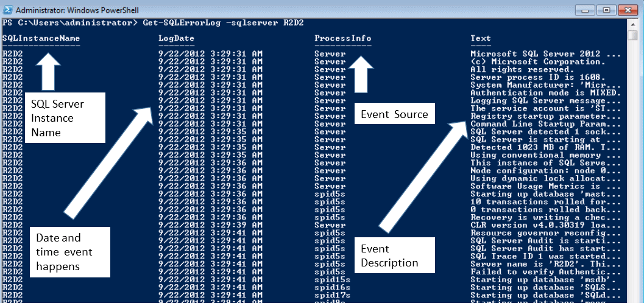Click 'Detected 1023 MB of RAM.' line
This screenshot has width=644, height=306.
[x=545, y=147]
